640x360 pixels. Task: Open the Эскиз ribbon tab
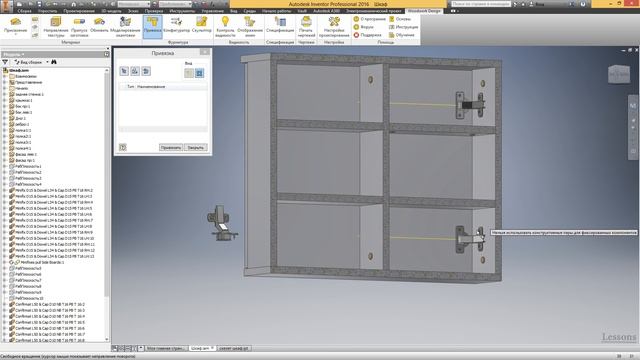pyautogui.click(x=133, y=11)
